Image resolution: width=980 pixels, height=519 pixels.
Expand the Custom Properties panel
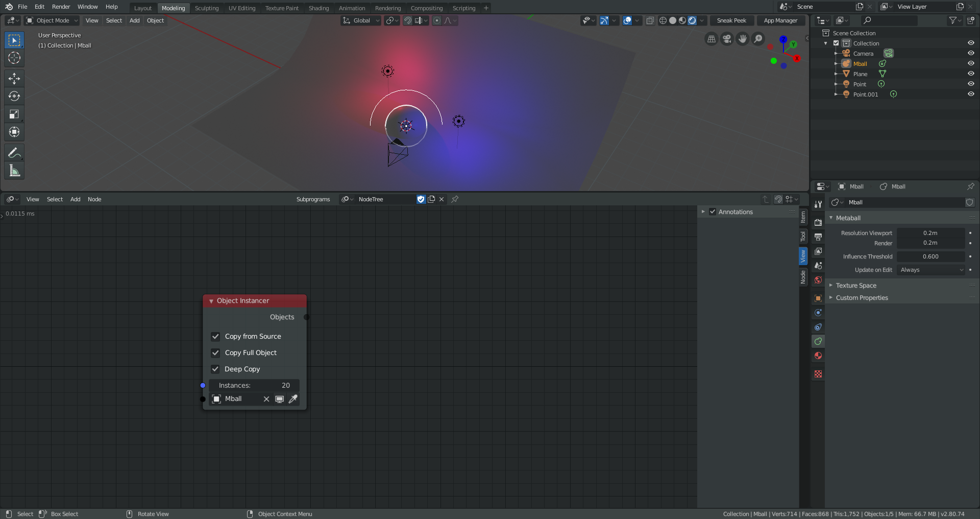(831, 297)
